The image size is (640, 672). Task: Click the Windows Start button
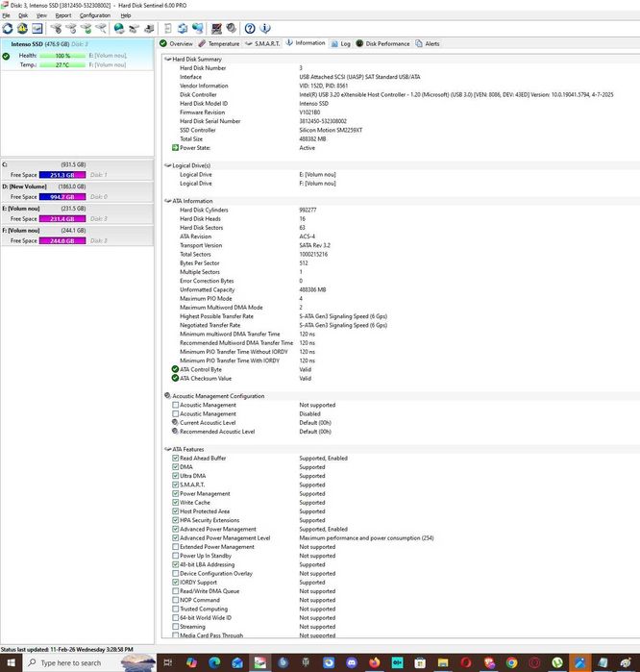tap(11, 663)
